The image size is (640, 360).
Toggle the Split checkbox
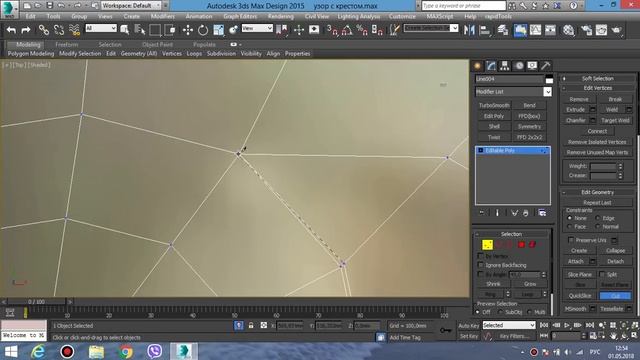coord(602,274)
